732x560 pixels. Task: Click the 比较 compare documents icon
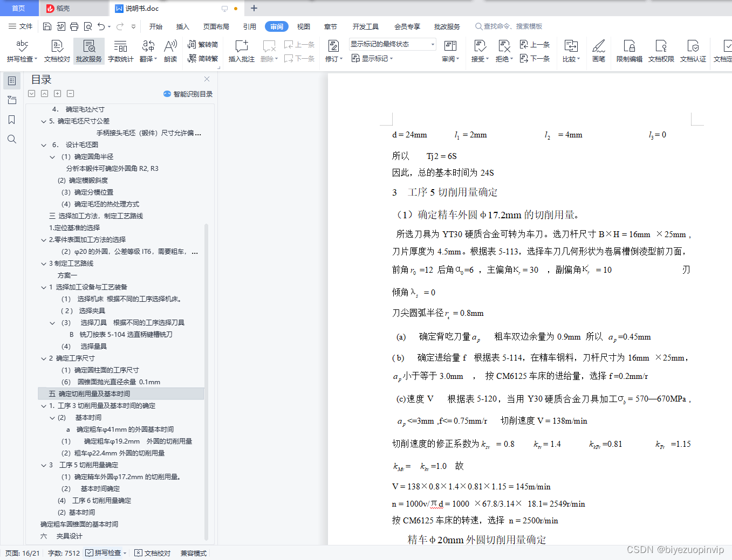pyautogui.click(x=571, y=51)
